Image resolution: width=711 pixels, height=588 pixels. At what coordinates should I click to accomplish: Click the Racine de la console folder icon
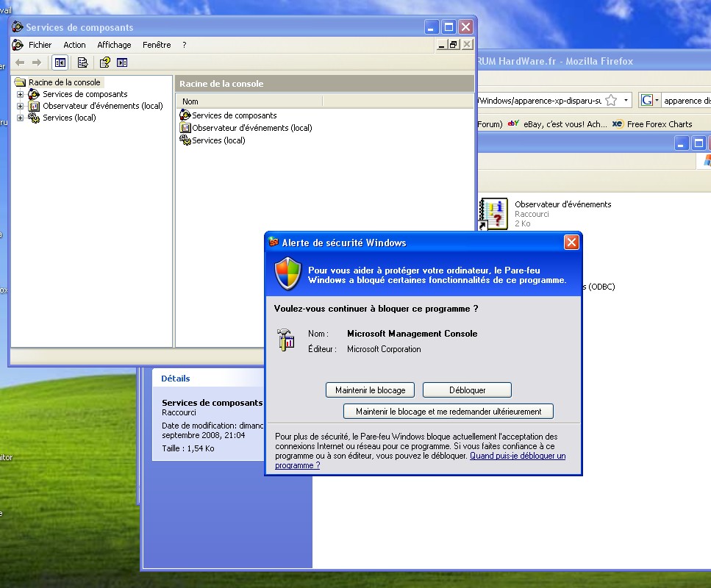pyautogui.click(x=20, y=82)
